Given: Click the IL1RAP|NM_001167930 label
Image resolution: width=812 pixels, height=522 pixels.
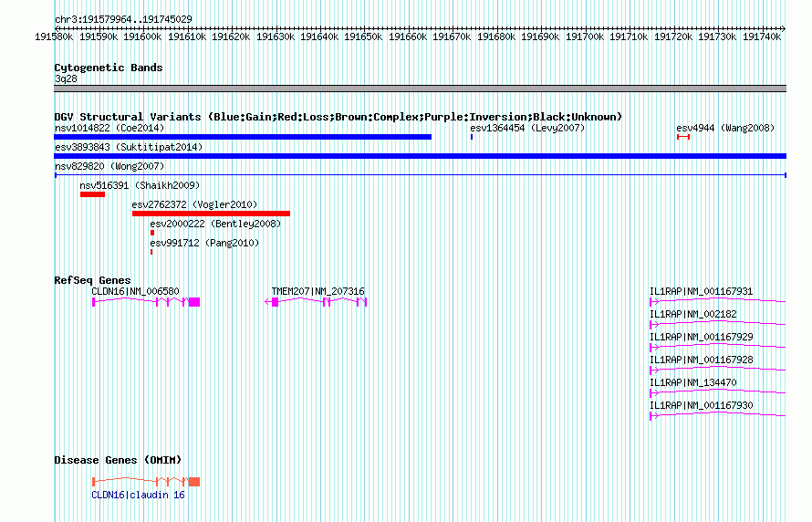Looking at the screenshot, I should [702, 405].
